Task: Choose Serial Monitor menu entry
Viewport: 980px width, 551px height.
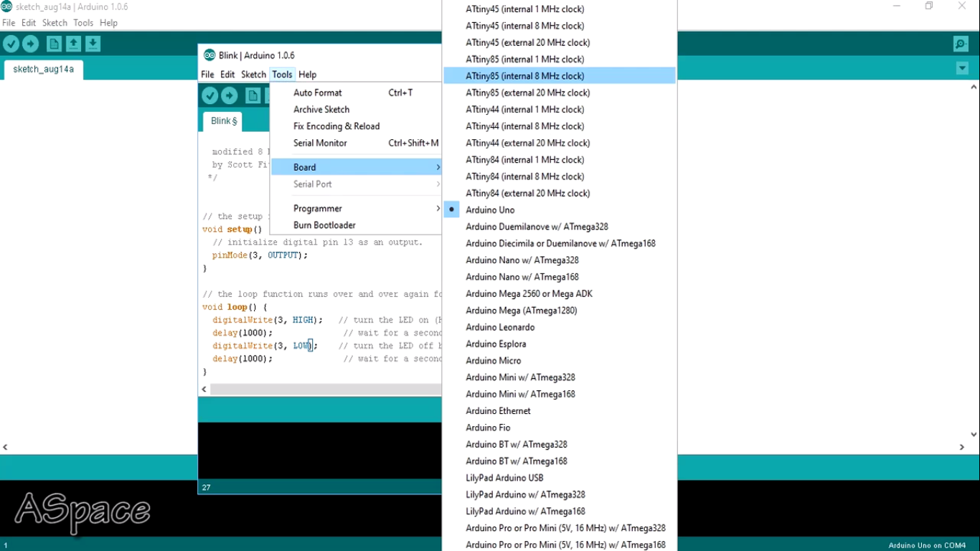Action: click(x=356, y=143)
